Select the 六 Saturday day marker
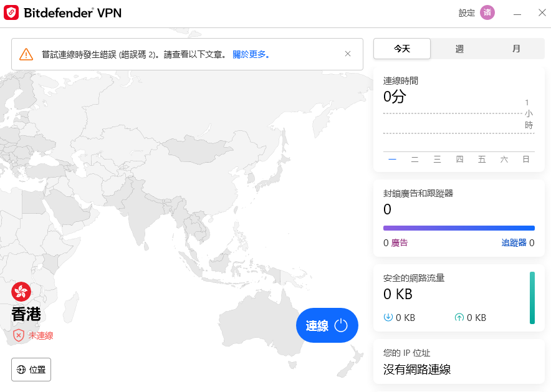Screen dimensions: 551x392 click(x=504, y=160)
